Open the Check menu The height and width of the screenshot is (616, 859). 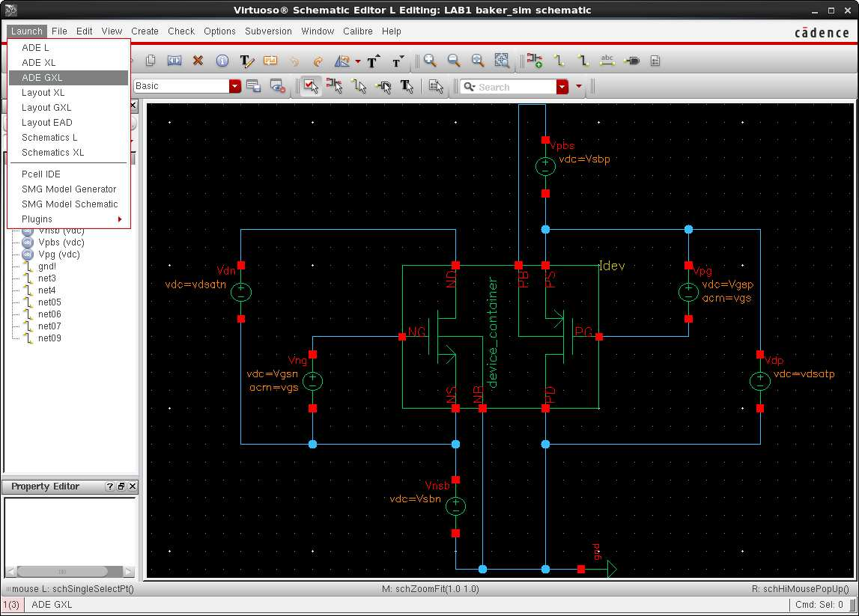(180, 31)
